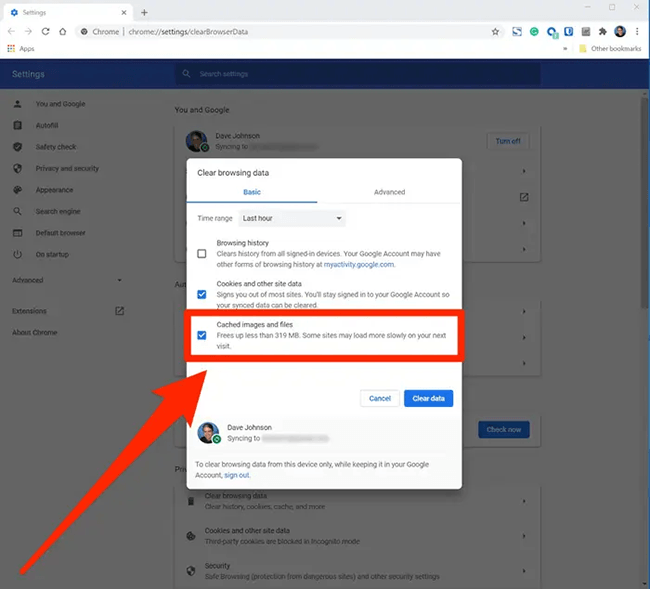
Task: Open Chrome's three-dot menu
Action: [x=637, y=32]
